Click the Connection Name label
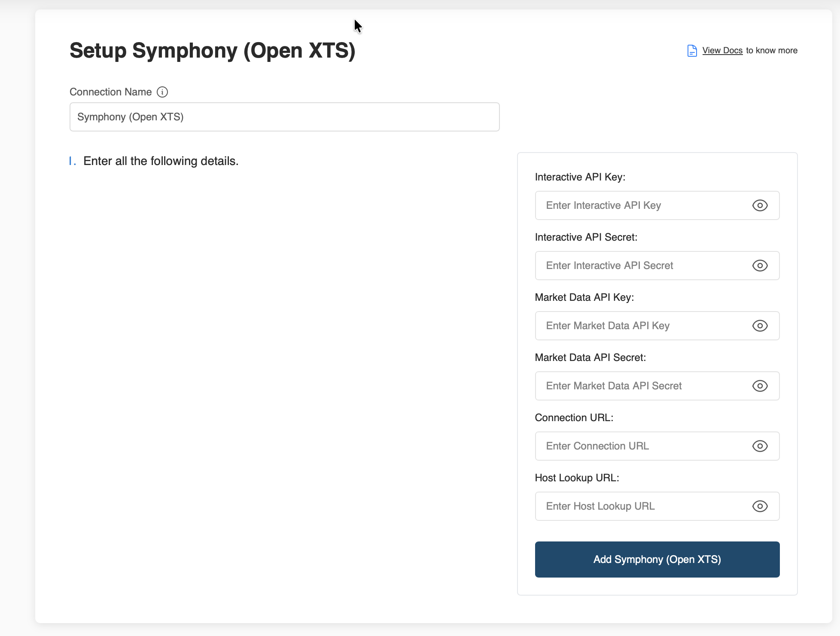 110,92
